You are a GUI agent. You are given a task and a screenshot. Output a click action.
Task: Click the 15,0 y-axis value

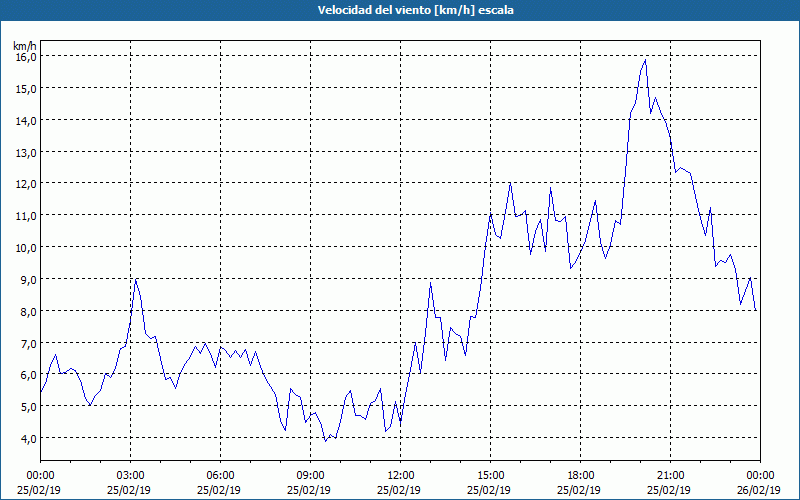[26, 89]
